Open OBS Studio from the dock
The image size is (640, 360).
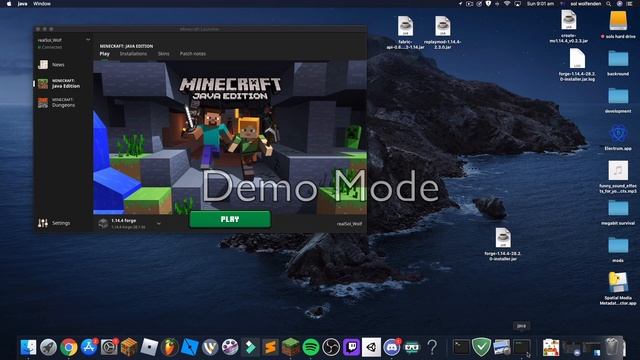pyautogui.click(x=331, y=347)
